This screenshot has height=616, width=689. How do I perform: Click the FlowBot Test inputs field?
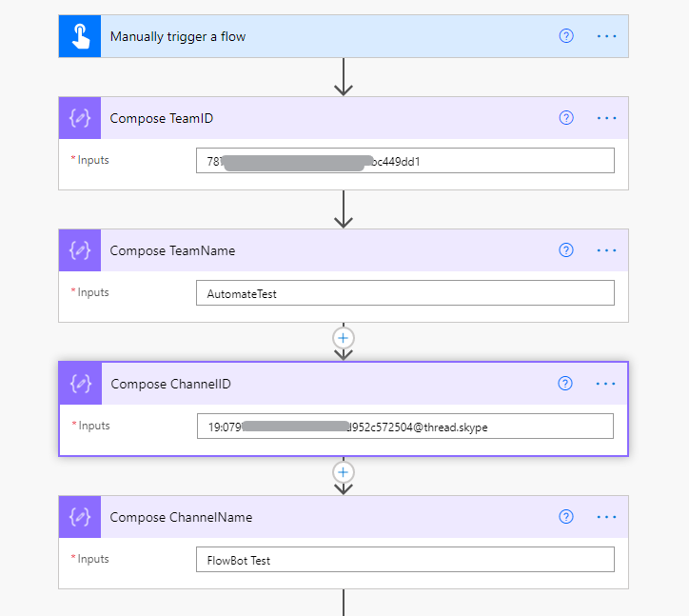point(405,559)
